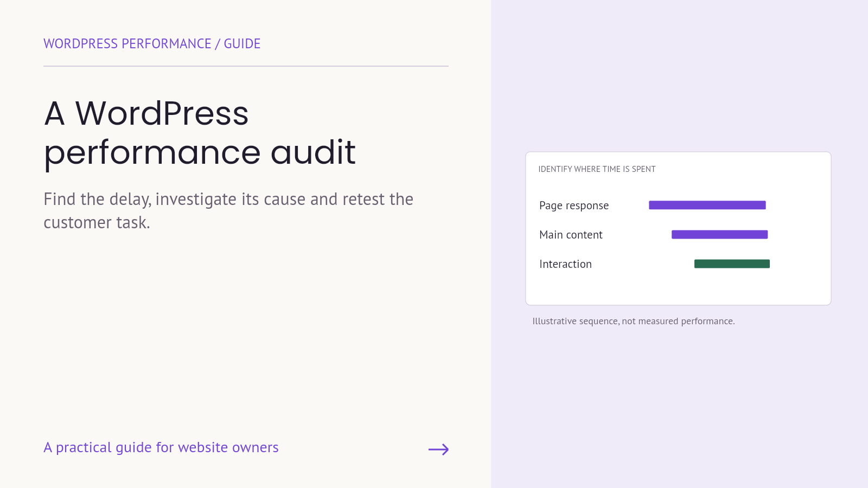The image size is (868, 488).
Task: Click the subtitle beginning 'Find the delay'
Action: (228, 211)
